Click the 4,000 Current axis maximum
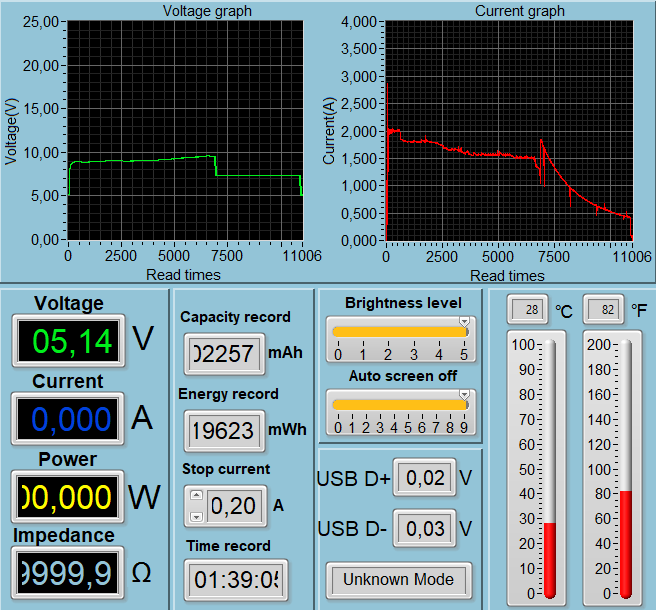Image resolution: width=656 pixels, height=610 pixels. (x=359, y=22)
